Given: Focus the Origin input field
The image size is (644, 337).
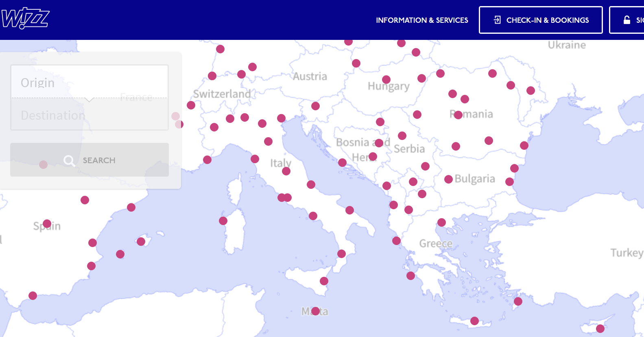Looking at the screenshot, I should point(90,82).
